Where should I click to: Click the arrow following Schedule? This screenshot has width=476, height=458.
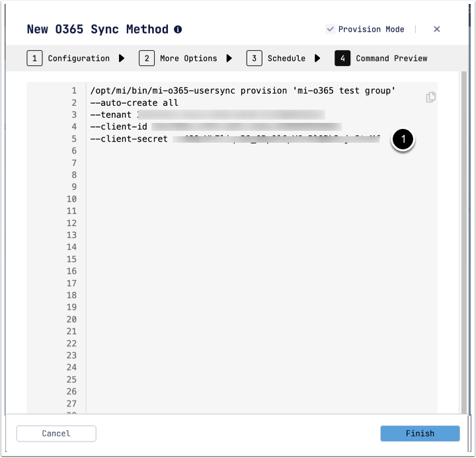click(x=317, y=58)
